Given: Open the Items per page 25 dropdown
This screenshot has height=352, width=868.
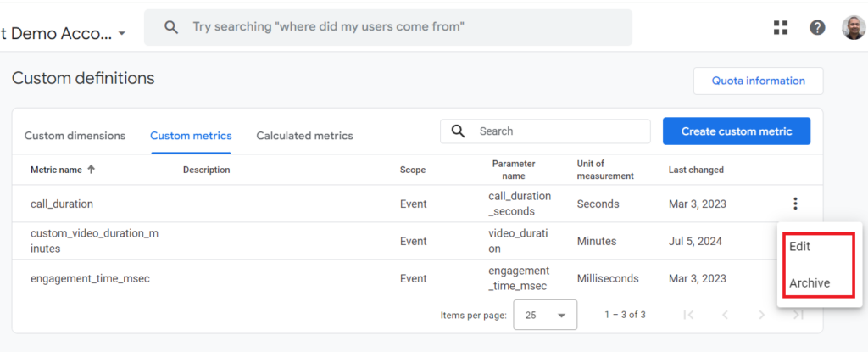Looking at the screenshot, I should click(545, 315).
